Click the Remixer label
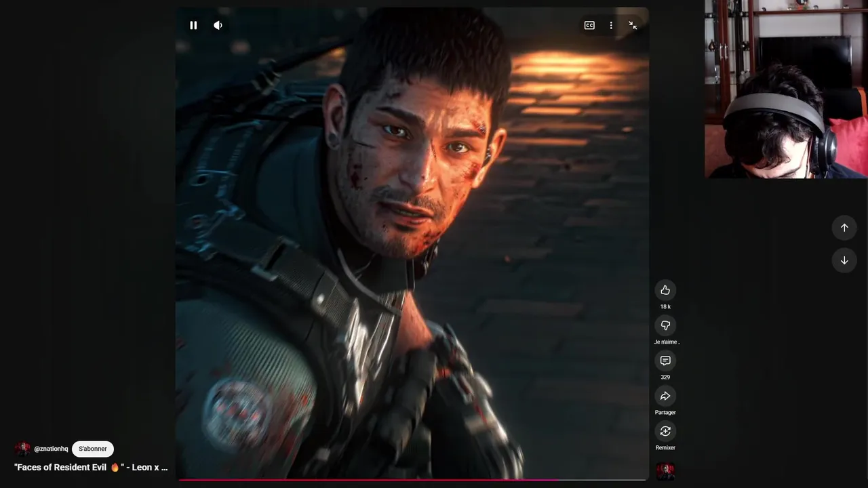 tap(665, 447)
